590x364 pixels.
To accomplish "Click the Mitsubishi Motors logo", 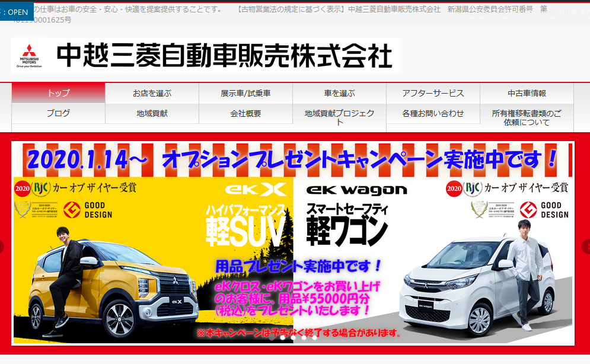I will [x=27, y=56].
